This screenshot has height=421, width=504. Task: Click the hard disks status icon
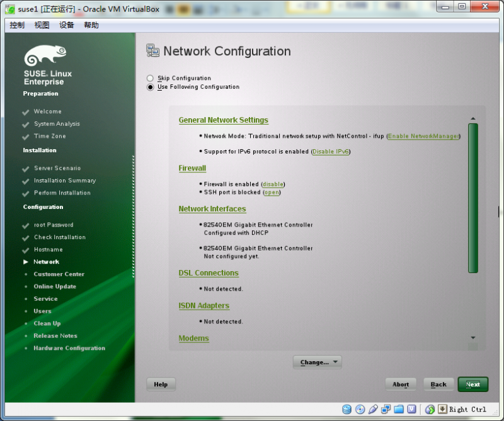click(347, 409)
